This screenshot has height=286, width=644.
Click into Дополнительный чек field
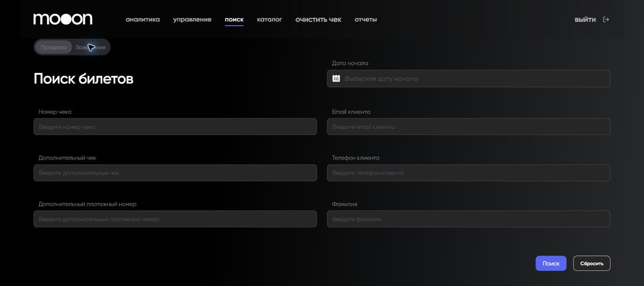[x=175, y=173]
